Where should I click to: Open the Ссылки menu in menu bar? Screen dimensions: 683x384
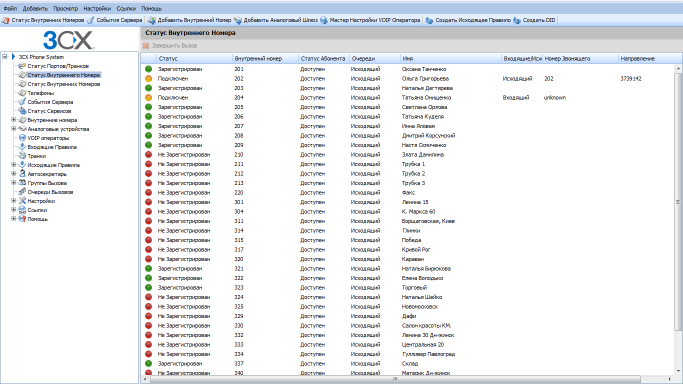tap(126, 8)
